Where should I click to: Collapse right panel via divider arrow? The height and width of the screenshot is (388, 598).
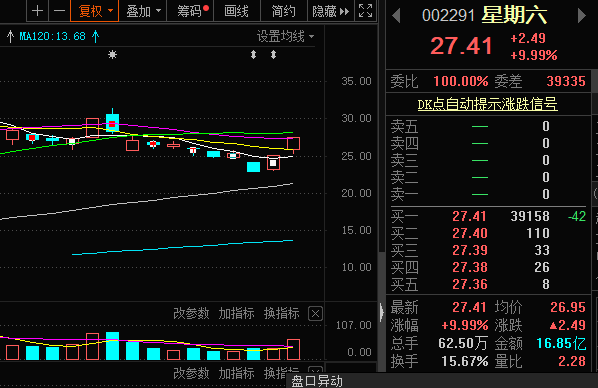click(382, 312)
